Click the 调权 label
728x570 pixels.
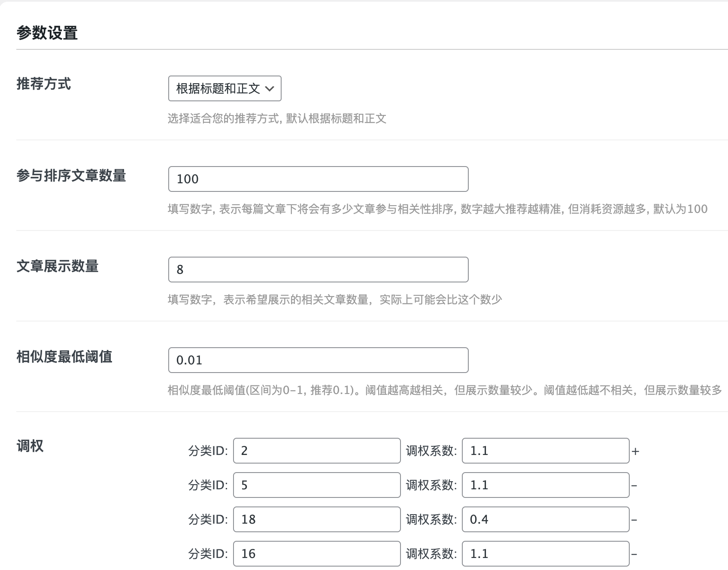tap(30, 446)
